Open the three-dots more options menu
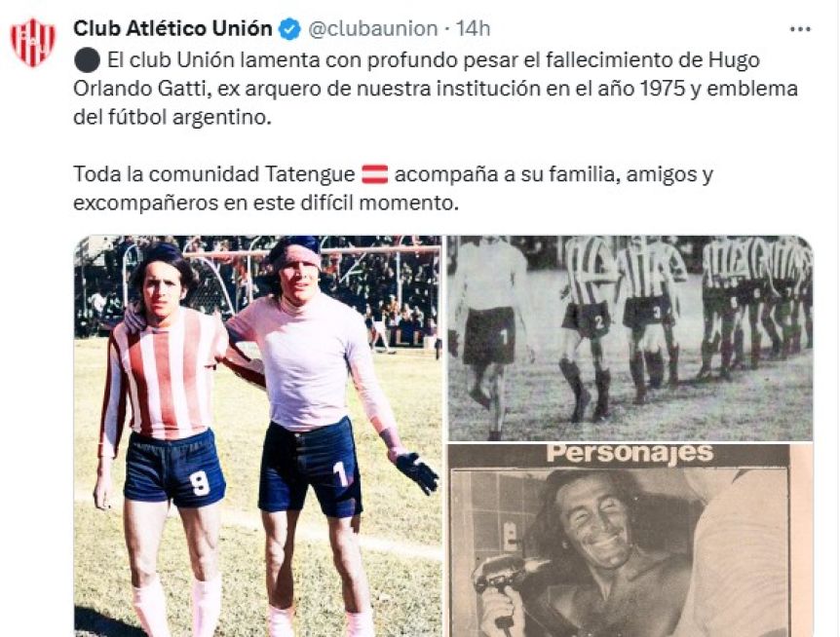 tap(800, 29)
